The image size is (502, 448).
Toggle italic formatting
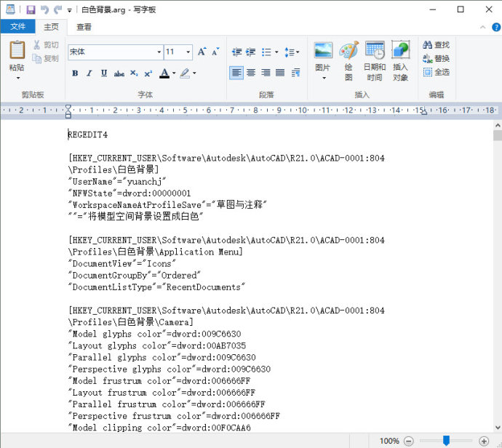tap(89, 73)
